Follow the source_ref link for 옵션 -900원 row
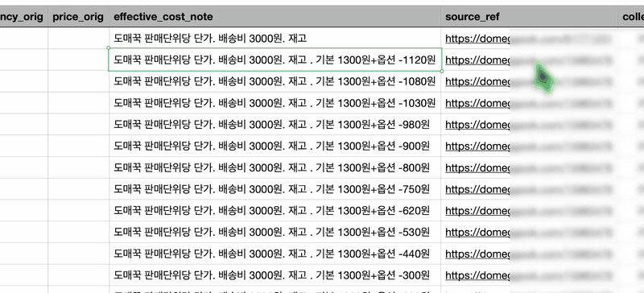Image resolution: width=644 pixels, height=293 pixels. pos(528,146)
